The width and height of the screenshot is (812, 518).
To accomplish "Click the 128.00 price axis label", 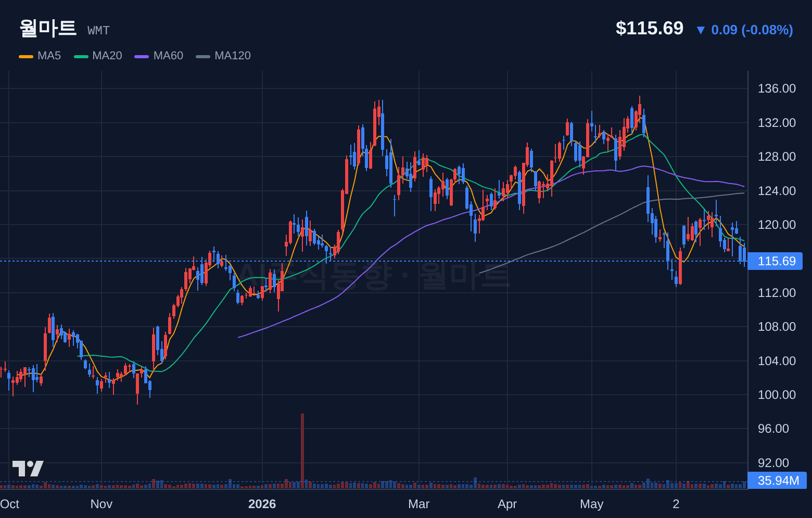I will point(777,157).
